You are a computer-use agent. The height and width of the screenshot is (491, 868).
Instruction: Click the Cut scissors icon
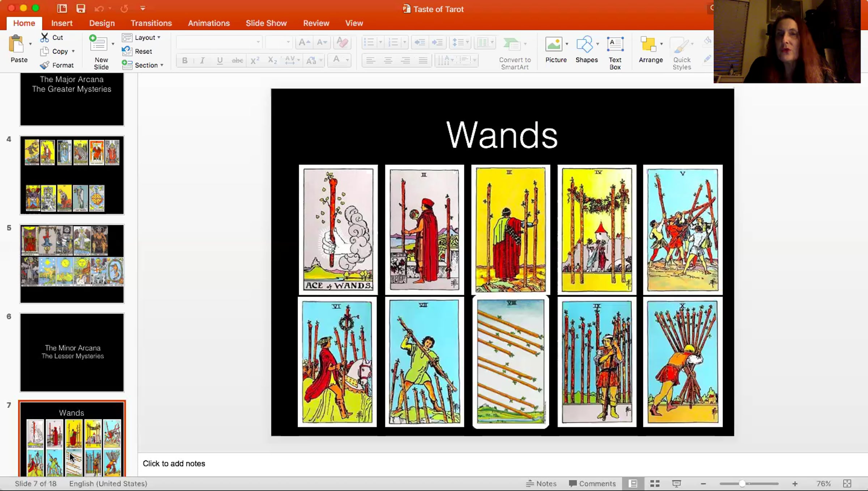45,37
